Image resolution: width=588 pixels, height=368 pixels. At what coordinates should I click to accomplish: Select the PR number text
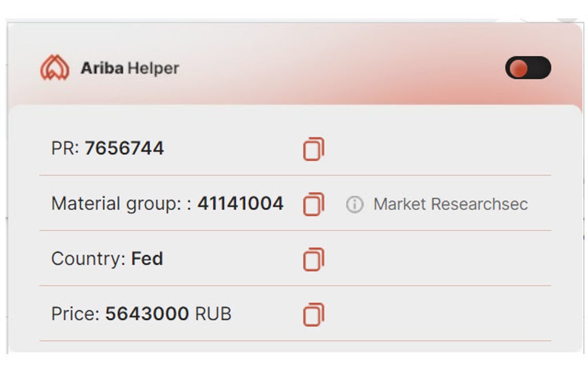(x=123, y=148)
